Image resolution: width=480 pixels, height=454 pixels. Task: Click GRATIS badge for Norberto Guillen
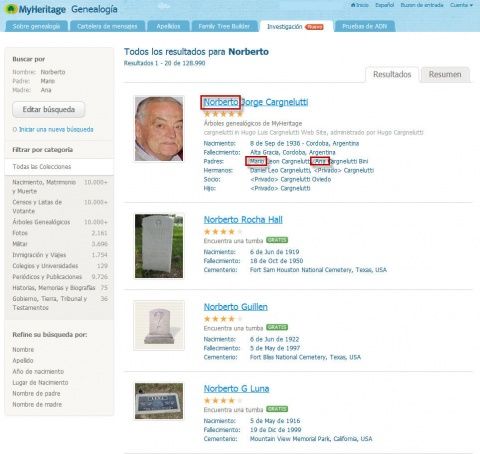coord(277,327)
